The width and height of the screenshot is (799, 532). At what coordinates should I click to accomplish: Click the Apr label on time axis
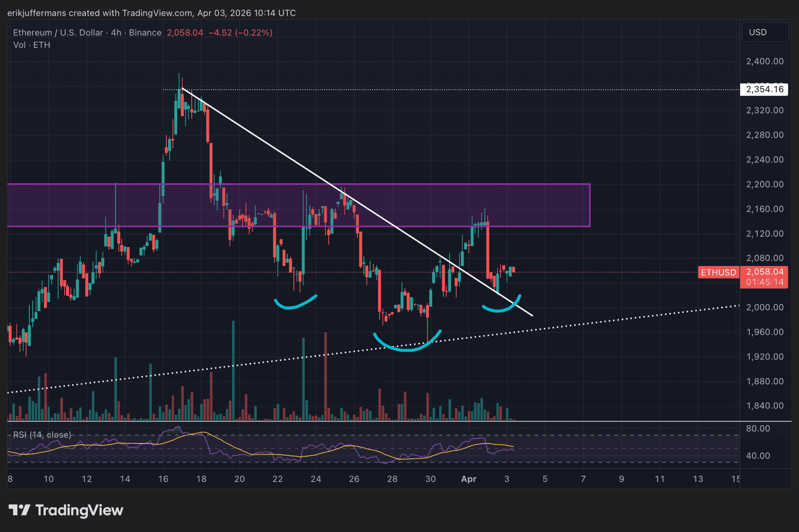click(x=469, y=479)
